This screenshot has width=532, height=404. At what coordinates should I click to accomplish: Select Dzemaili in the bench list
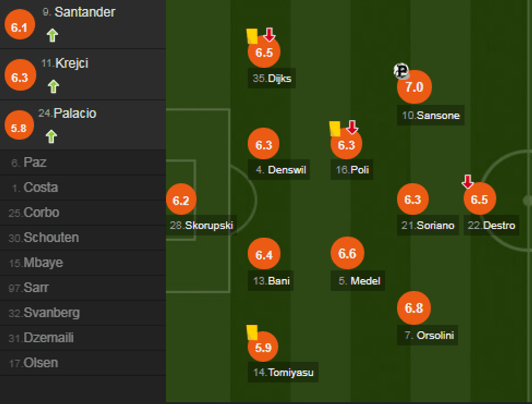[48, 338]
